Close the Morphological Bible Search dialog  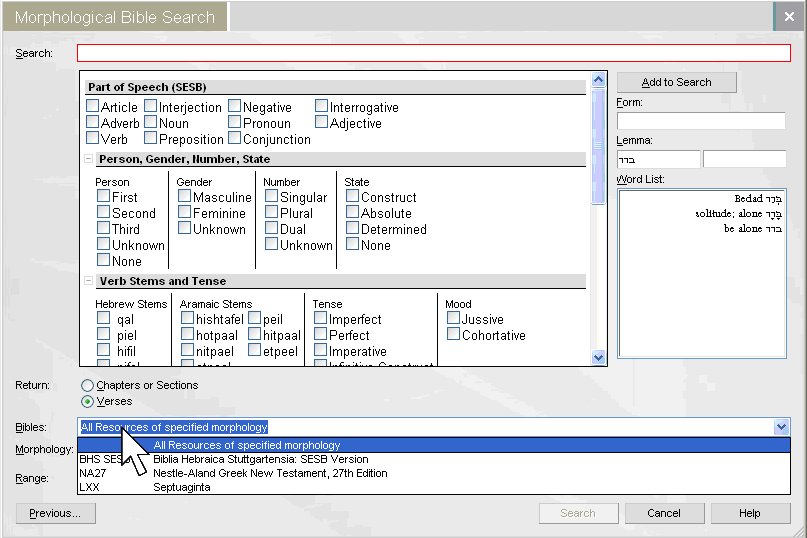click(789, 16)
